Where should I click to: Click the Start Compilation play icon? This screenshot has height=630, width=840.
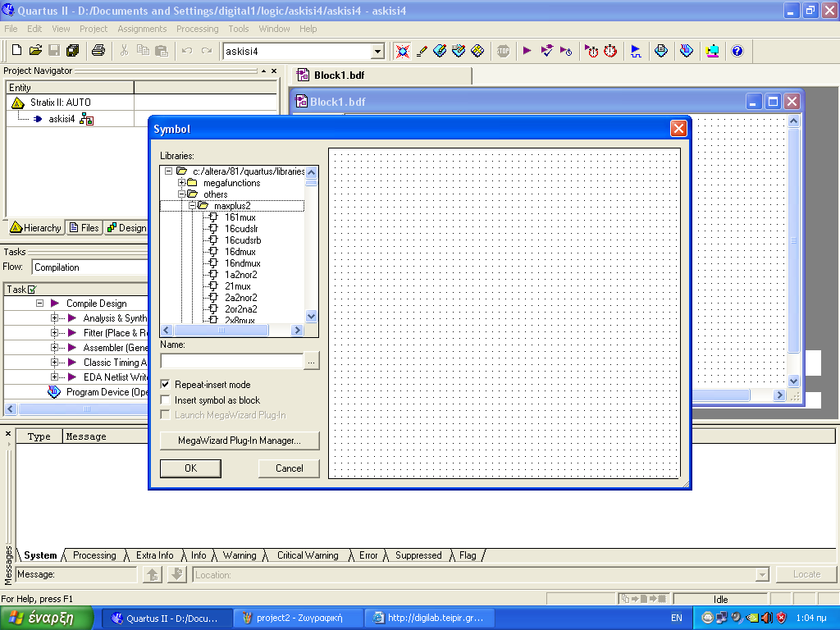(x=527, y=51)
